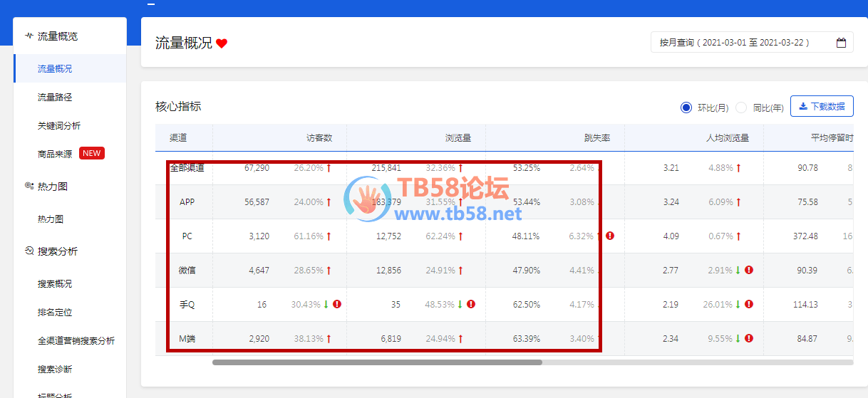Click the 下载数据 button

[x=822, y=107]
